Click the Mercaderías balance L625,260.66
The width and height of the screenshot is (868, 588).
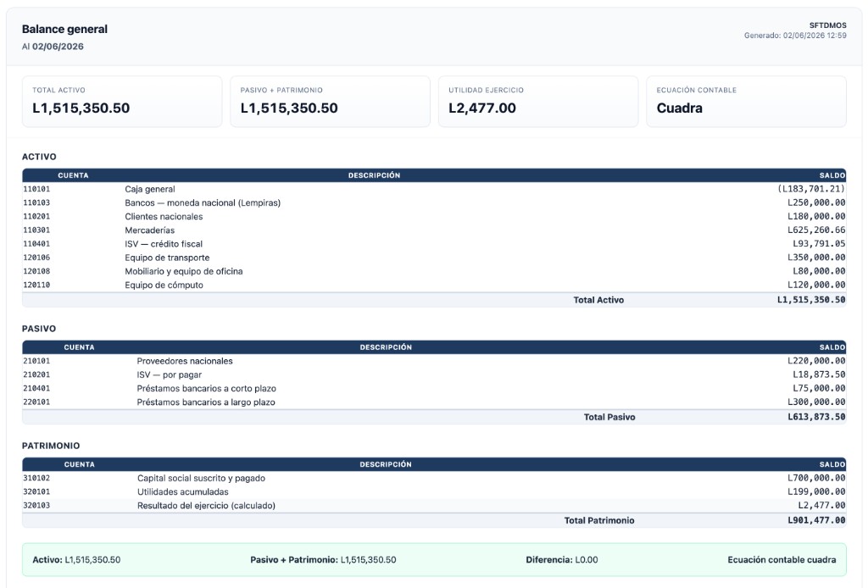[816, 230]
